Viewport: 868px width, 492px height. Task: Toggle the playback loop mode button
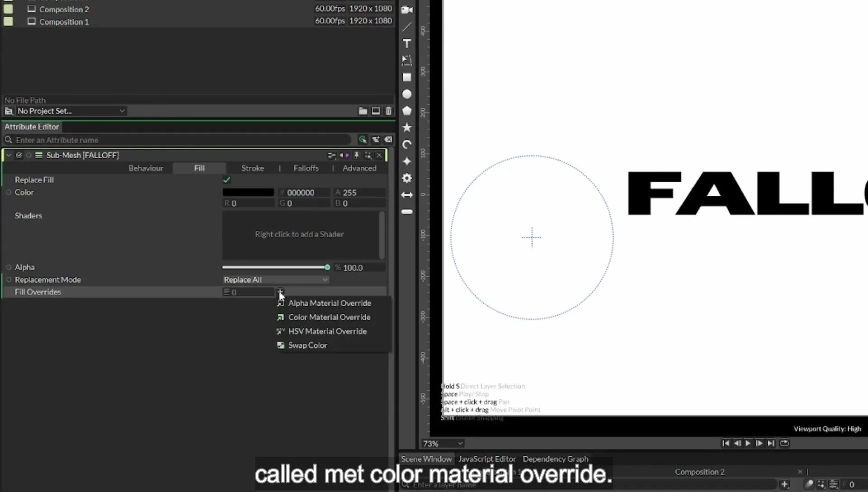(784, 443)
